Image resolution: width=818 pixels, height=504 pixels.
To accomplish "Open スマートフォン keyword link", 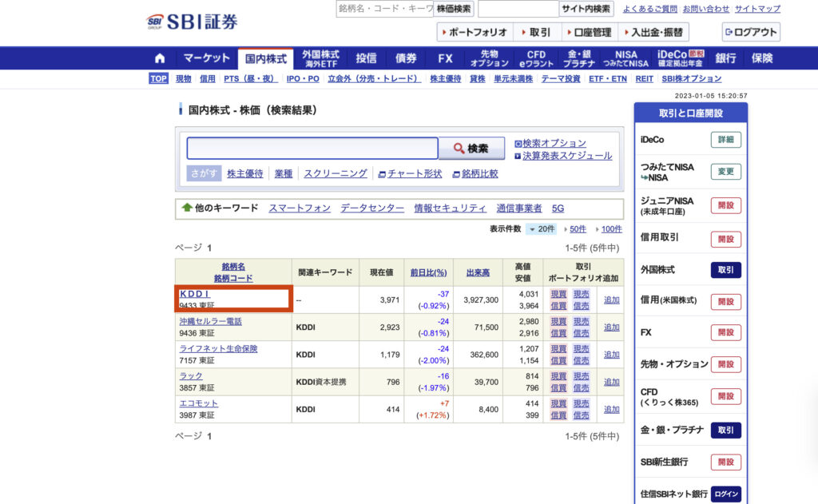I will 300,208.
